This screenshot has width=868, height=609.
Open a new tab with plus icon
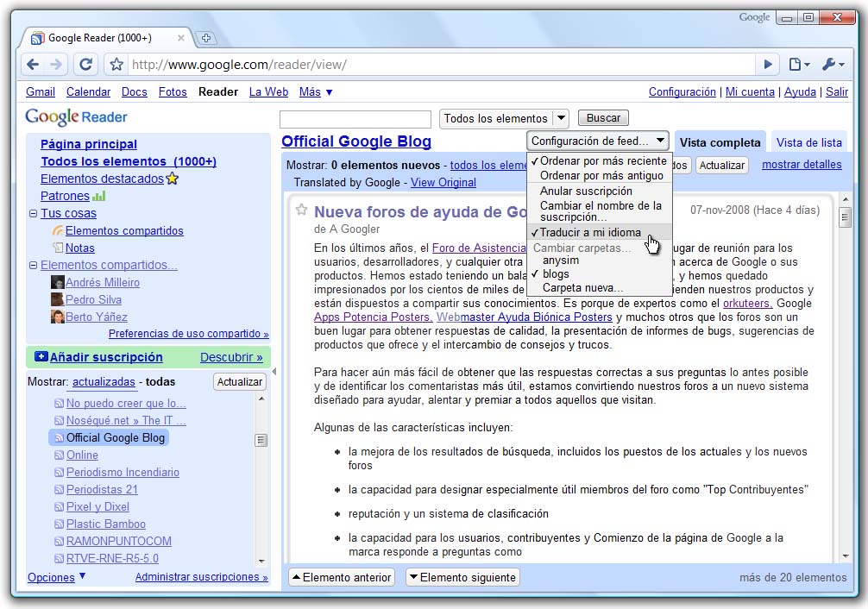[206, 38]
